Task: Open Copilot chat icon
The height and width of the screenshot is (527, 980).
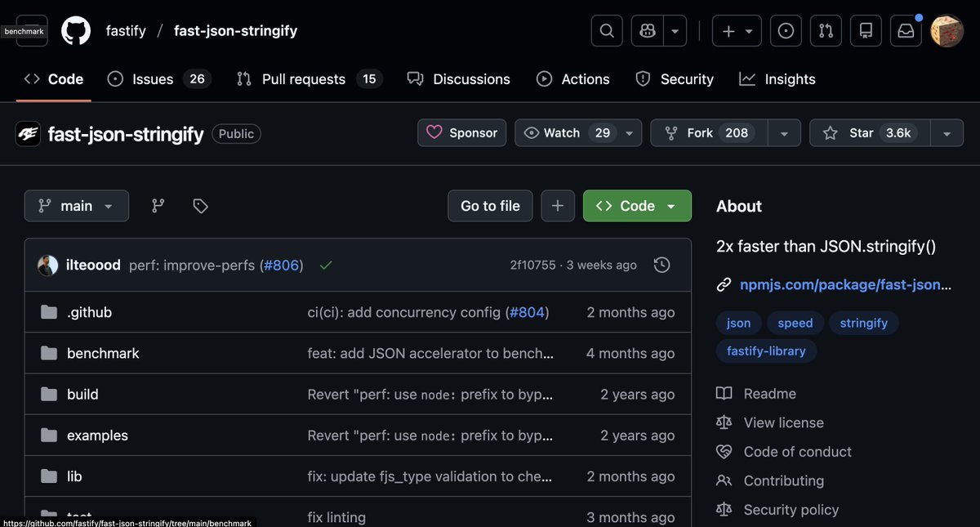Action: click(648, 31)
